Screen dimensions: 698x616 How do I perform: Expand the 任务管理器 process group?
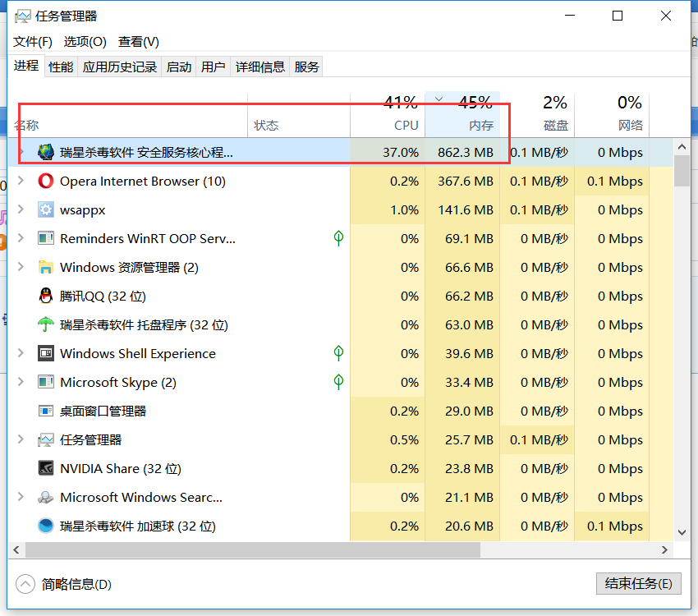(21, 439)
